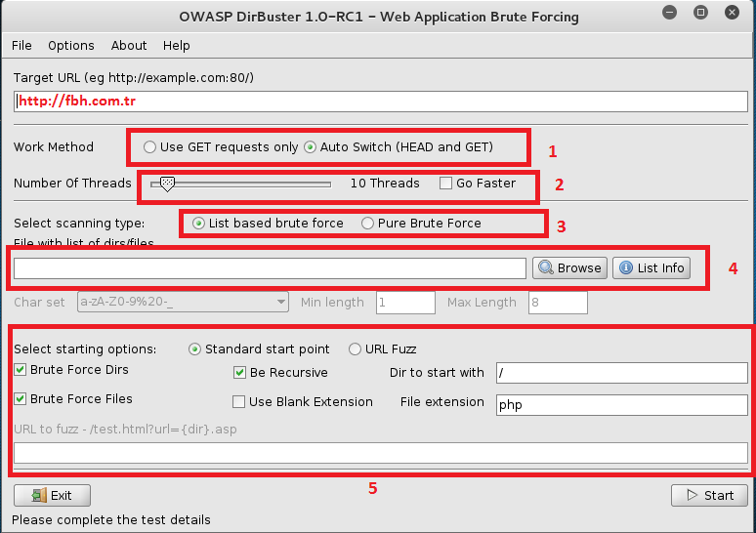Screen dimensions: 756x533
Task: Click the Browse button
Action: pos(569,267)
